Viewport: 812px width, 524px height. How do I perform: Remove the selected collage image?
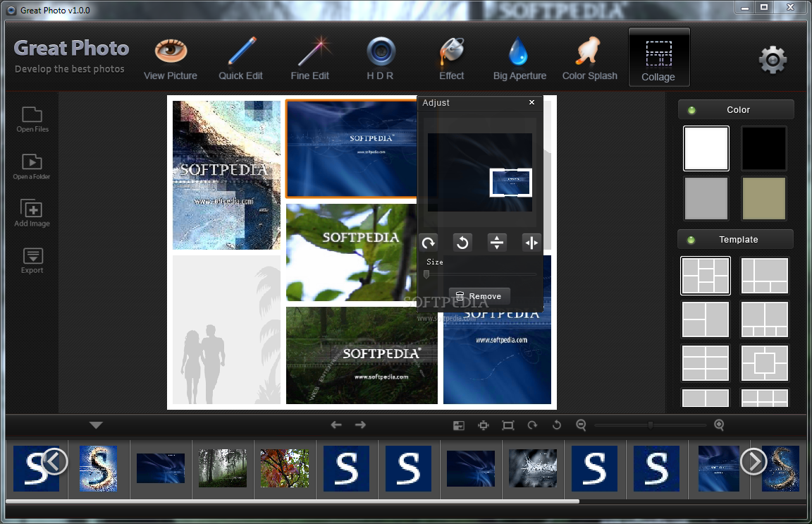coord(479,296)
